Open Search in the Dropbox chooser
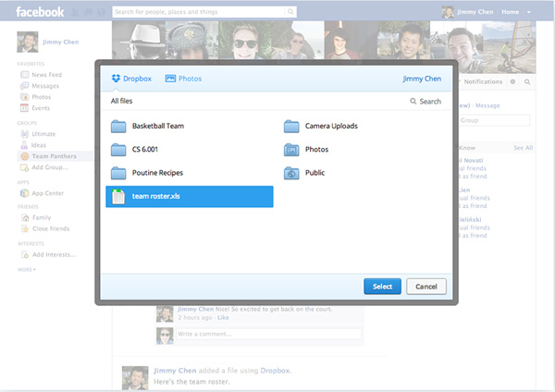The width and height of the screenshot is (555, 392). 425,101
